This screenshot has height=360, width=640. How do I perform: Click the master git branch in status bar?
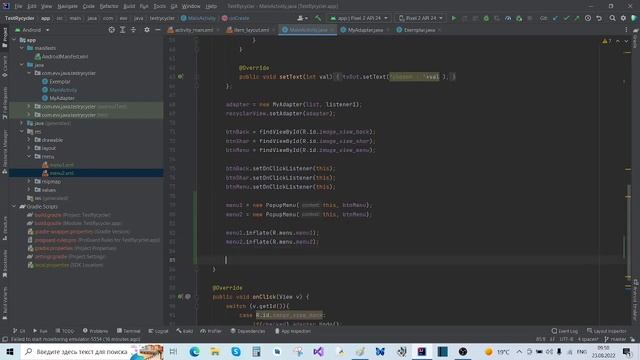coord(615,339)
